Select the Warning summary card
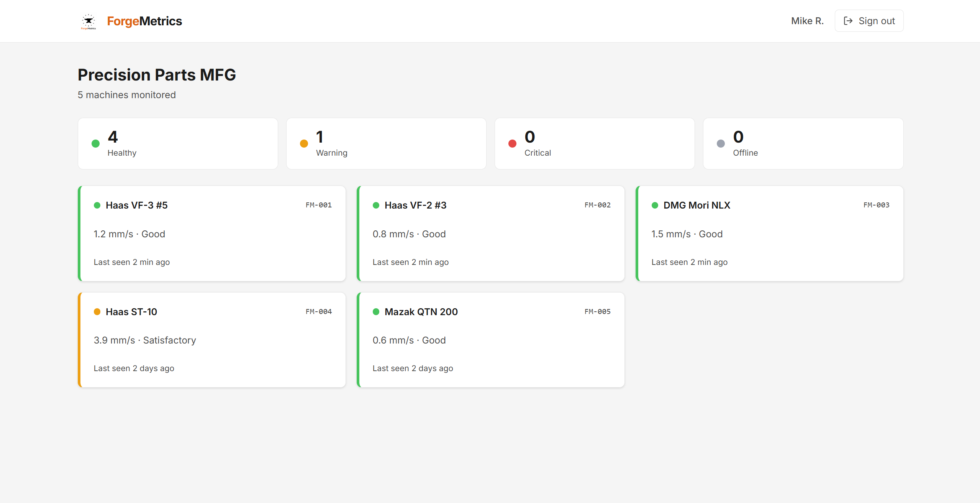 (386, 143)
